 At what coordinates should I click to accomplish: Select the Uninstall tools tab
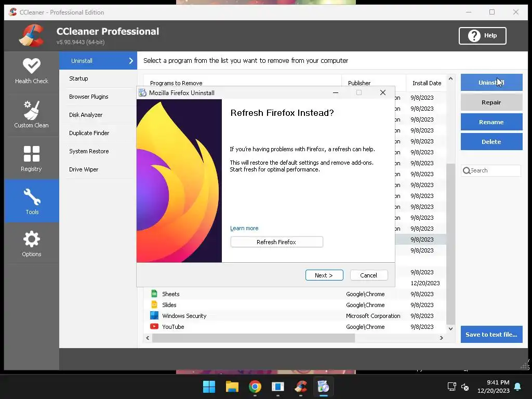[98, 61]
